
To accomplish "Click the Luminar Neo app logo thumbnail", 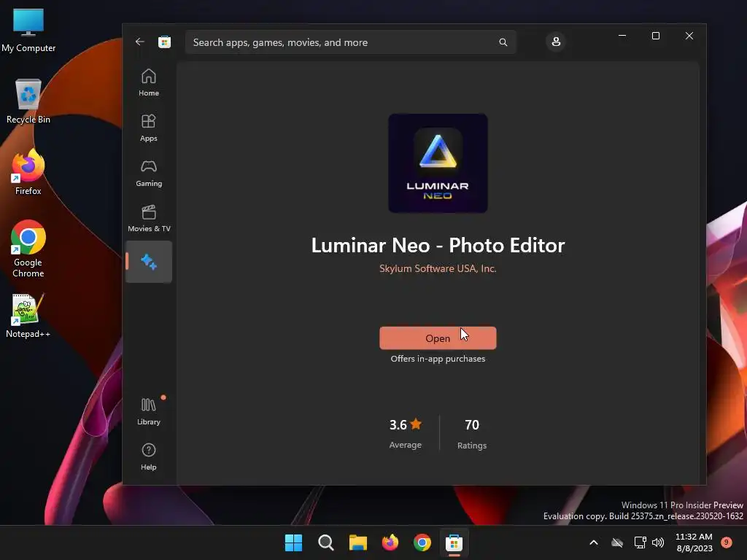I will click(438, 163).
